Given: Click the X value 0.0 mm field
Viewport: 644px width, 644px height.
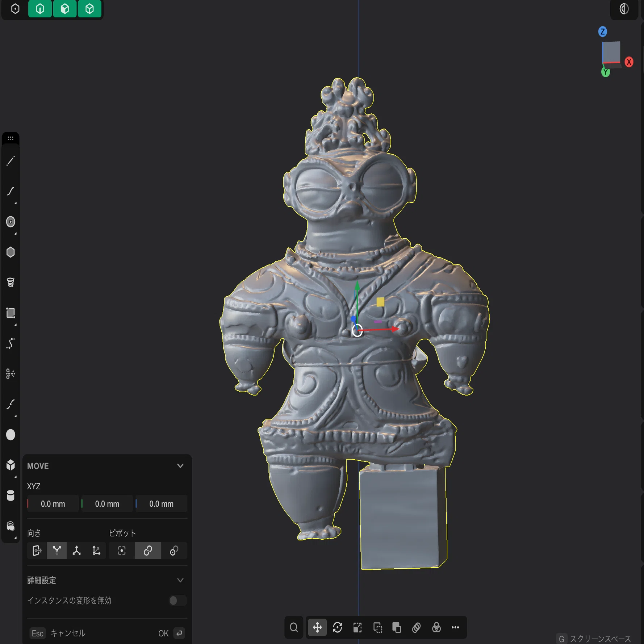Looking at the screenshot, I should point(53,504).
